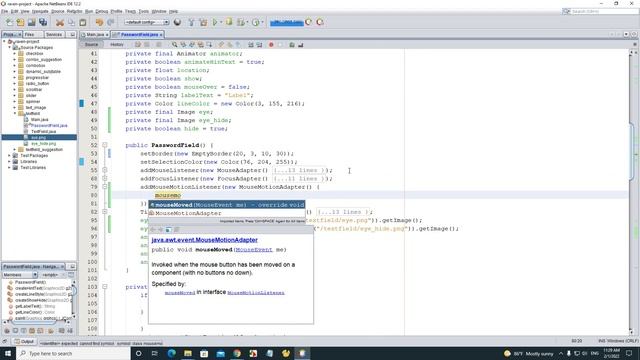Open the Run Project dropdown arrow

[221, 22]
